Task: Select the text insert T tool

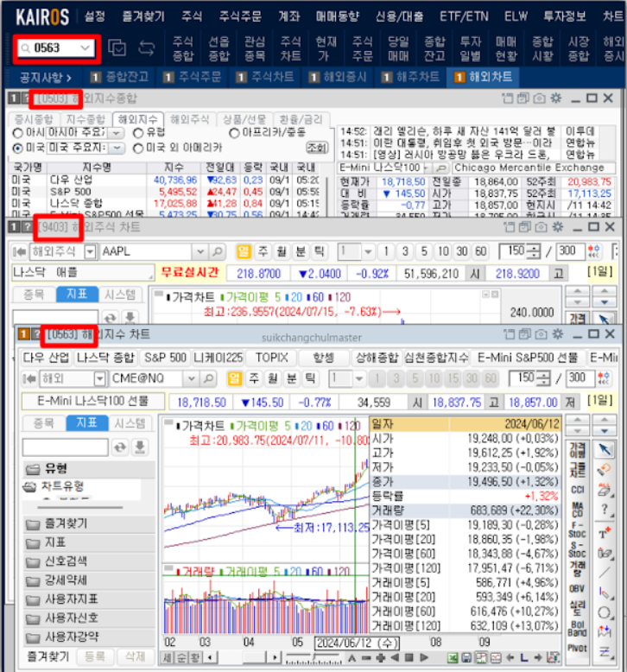Action: pos(604,533)
